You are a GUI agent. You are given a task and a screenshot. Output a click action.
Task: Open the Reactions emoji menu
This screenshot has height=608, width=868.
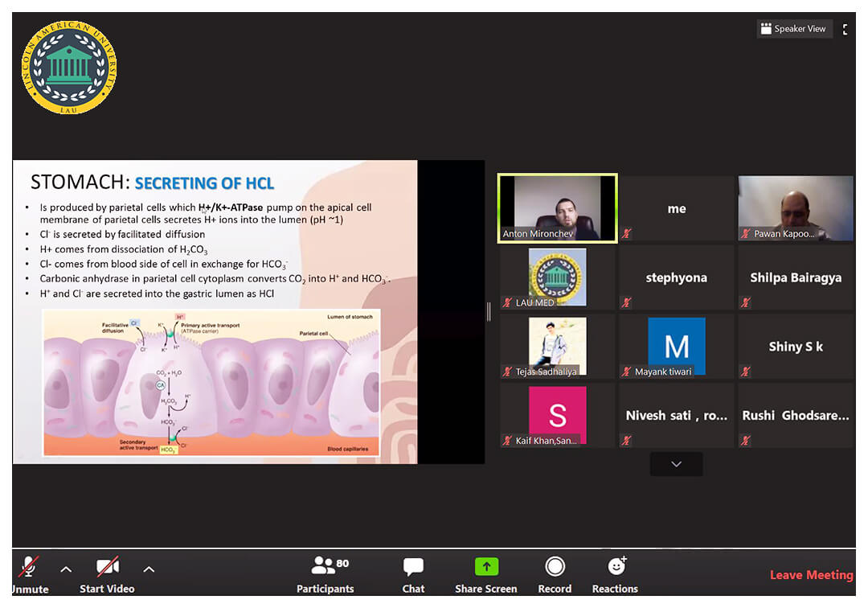(x=616, y=566)
